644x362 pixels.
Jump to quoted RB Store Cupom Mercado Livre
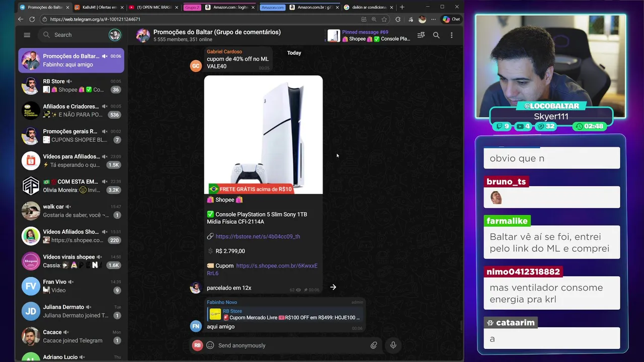pyautogui.click(x=285, y=314)
